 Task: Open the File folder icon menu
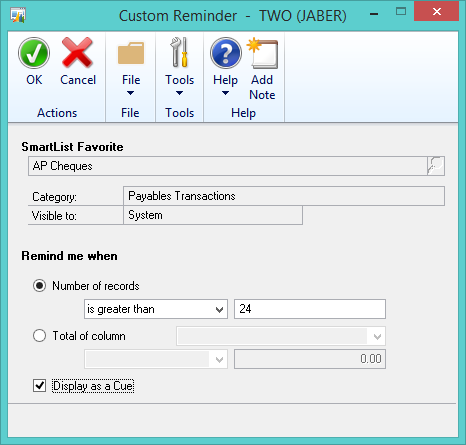point(131,53)
